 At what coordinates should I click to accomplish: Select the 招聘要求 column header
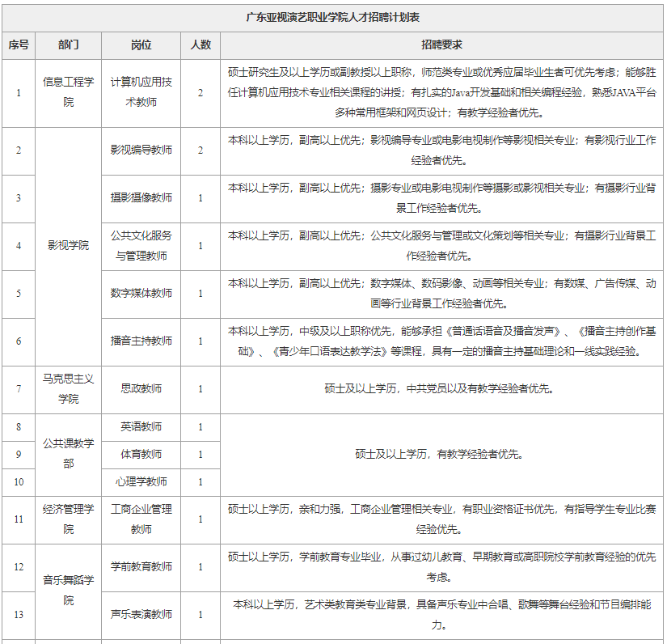pos(442,45)
